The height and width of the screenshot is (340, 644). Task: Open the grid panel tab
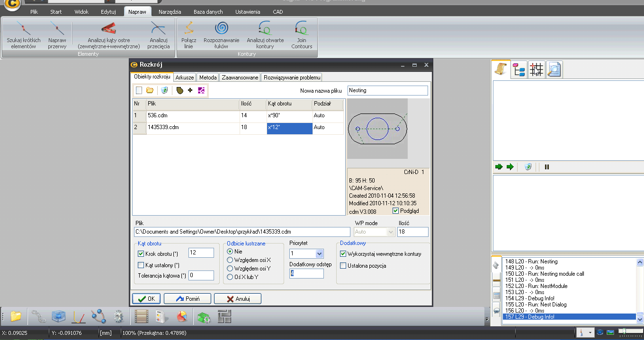click(537, 70)
